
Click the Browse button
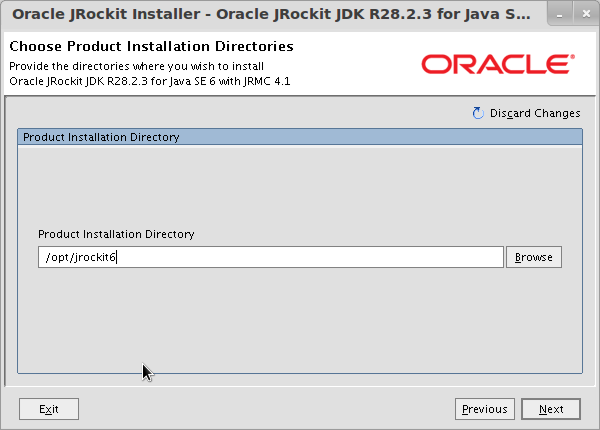pyautogui.click(x=534, y=257)
